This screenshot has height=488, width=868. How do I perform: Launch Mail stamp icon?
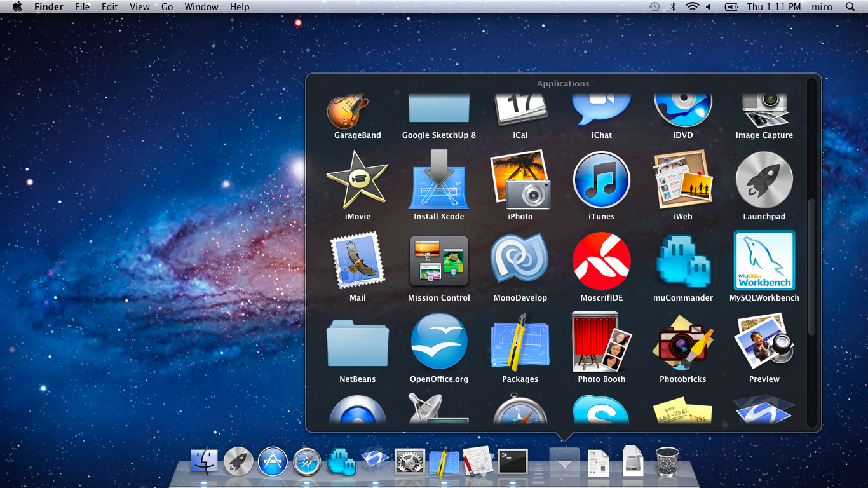pos(358,261)
